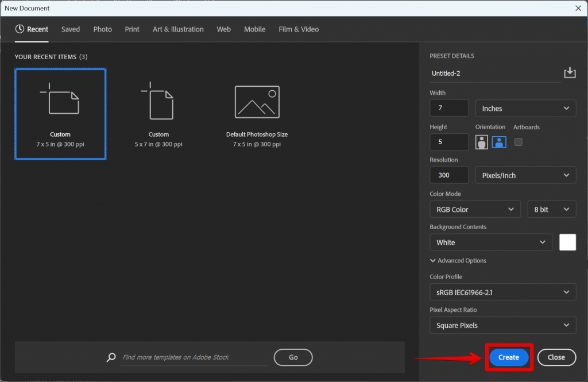Click the magnifier icon in the Adobe Stock search

[x=111, y=357]
